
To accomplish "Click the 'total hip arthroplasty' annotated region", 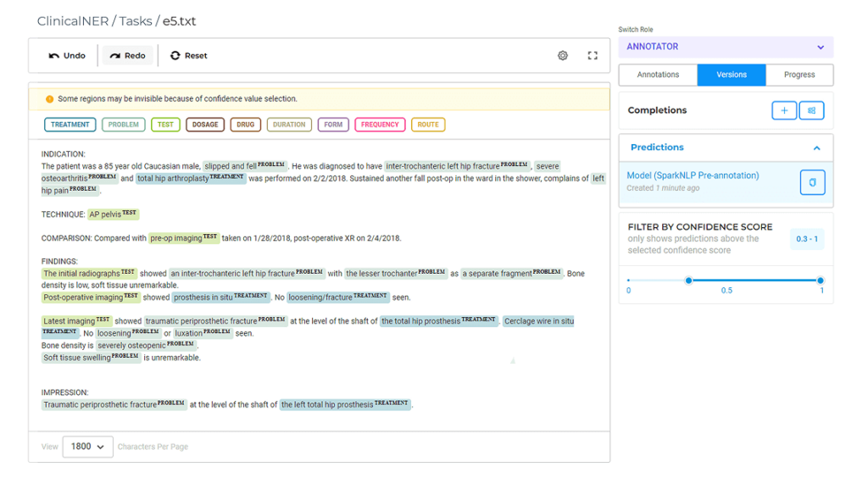I will [191, 178].
